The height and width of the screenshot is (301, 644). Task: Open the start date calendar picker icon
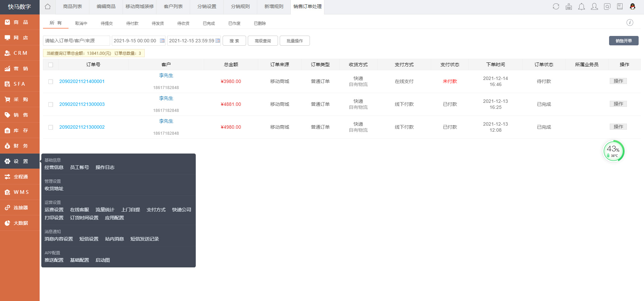pos(162,41)
